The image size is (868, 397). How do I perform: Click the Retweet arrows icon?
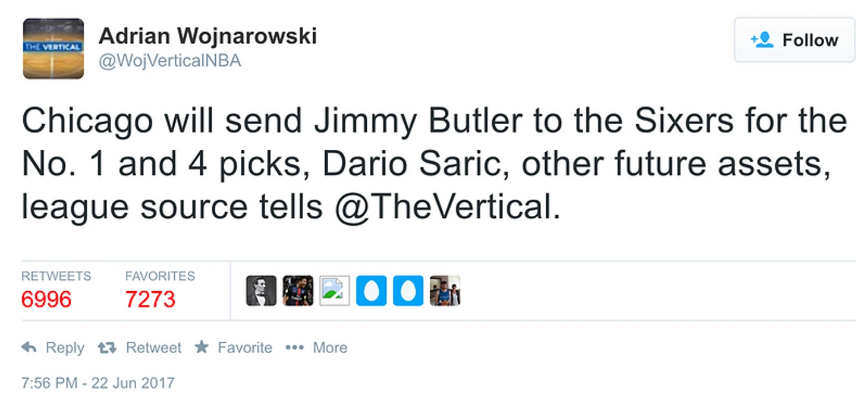click(x=107, y=348)
